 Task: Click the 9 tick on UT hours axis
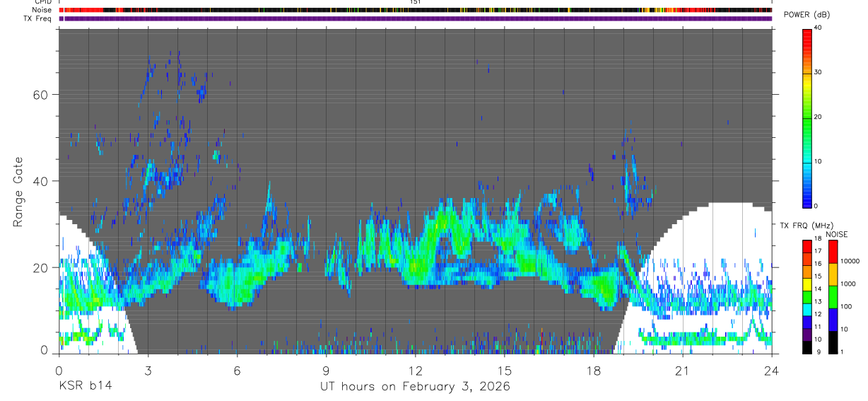point(326,370)
